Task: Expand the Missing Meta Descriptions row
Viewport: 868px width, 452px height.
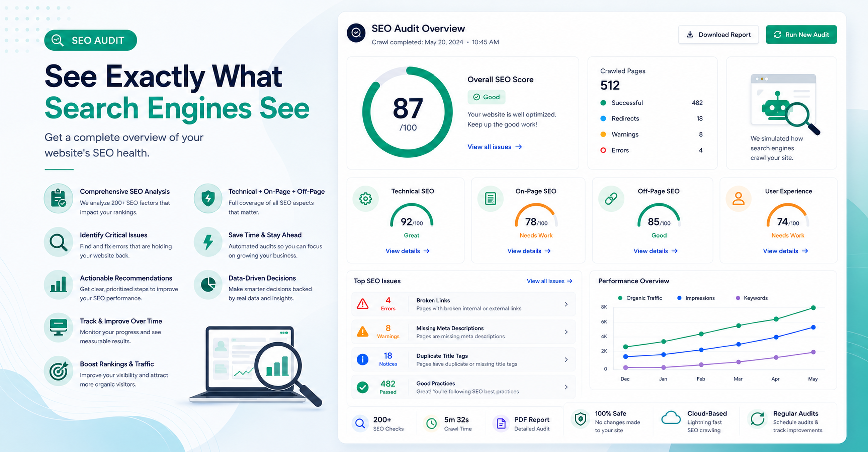Action: [463, 332]
